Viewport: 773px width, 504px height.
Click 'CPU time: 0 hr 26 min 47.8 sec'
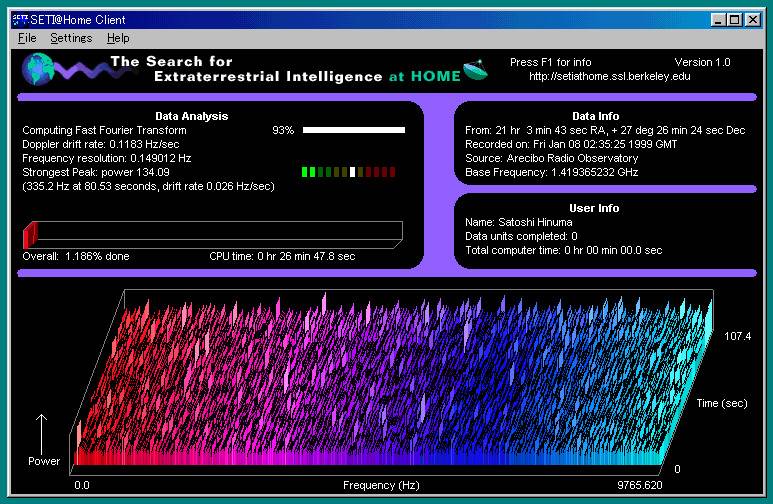[282, 256]
